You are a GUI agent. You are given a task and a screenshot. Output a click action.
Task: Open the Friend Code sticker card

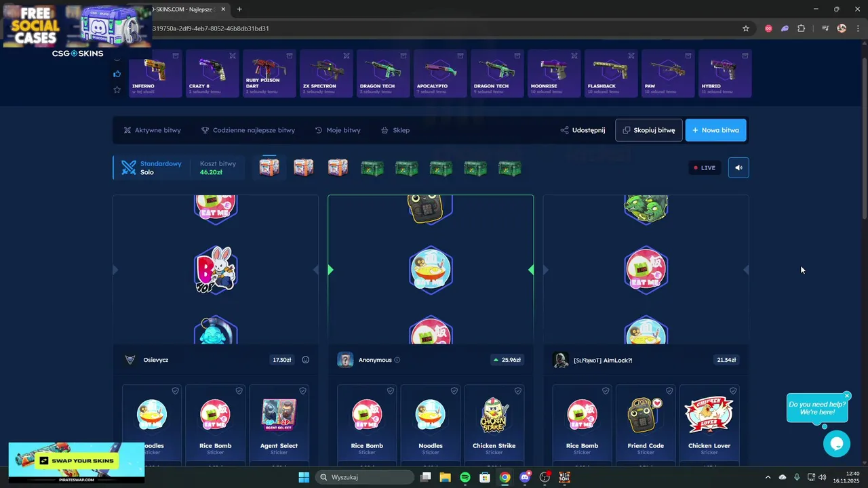[x=646, y=425]
